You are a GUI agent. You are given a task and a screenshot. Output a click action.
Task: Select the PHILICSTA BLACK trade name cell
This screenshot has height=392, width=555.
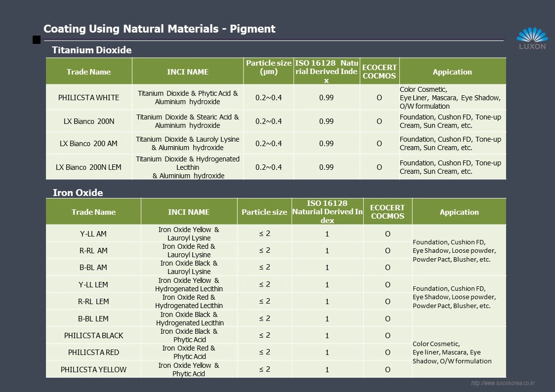click(93, 335)
